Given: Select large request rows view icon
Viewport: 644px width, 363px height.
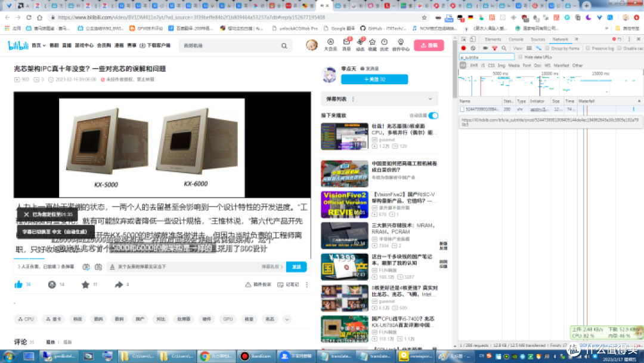Looking at the screenshot, I should pyautogui.click(x=529, y=48).
